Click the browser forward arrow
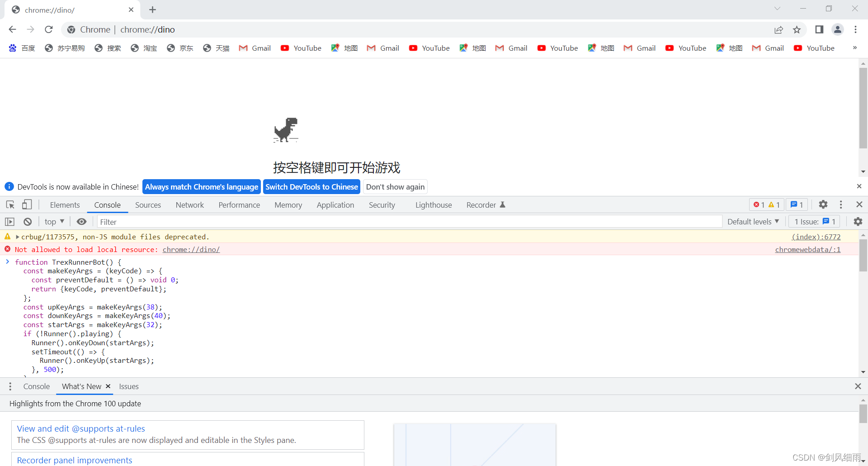 point(30,29)
